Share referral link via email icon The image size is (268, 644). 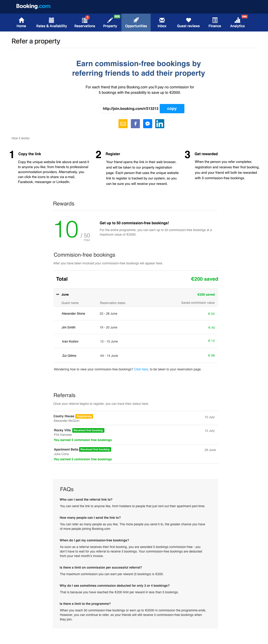click(123, 123)
